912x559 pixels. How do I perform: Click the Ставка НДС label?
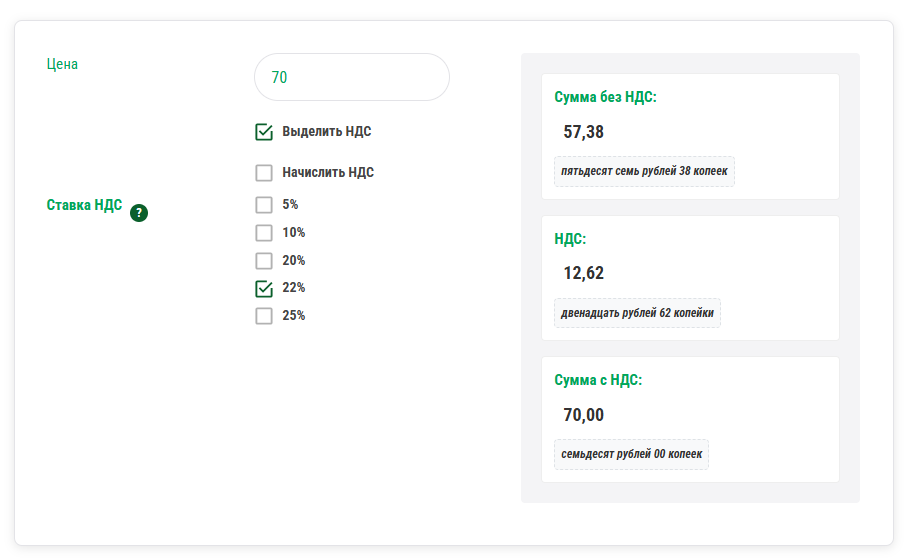click(x=85, y=205)
